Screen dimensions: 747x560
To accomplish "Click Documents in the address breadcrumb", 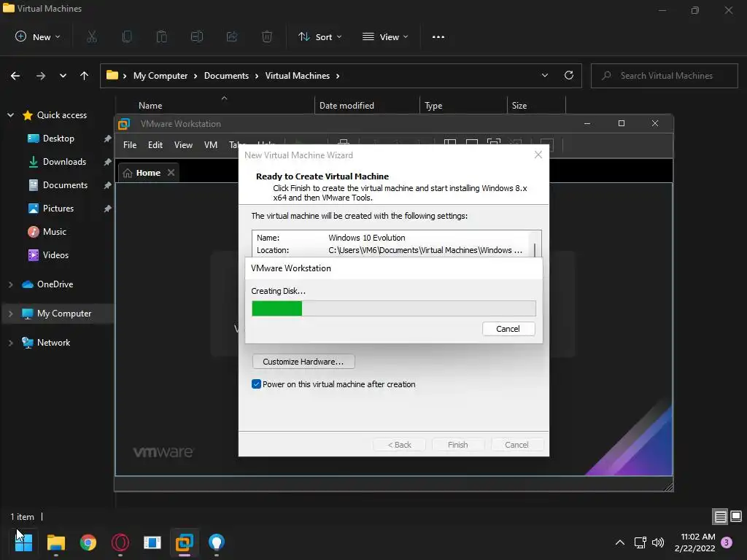I will point(226,76).
